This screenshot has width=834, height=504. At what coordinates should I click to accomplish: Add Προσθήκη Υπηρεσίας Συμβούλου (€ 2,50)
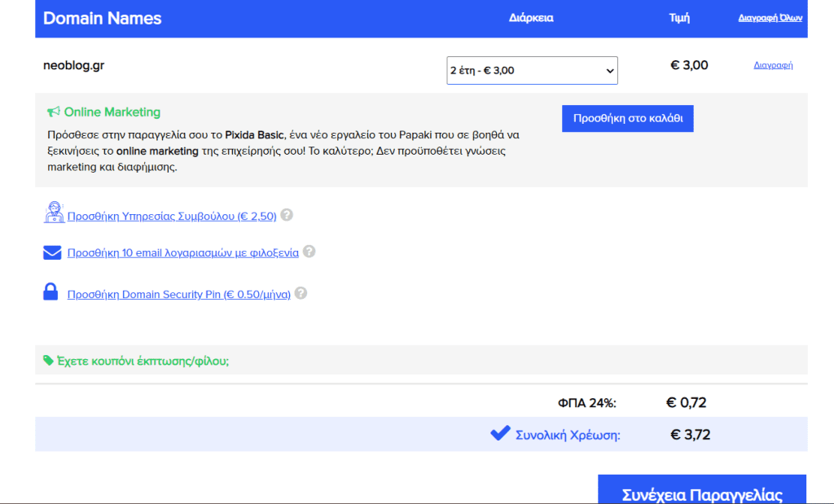pyautogui.click(x=172, y=216)
